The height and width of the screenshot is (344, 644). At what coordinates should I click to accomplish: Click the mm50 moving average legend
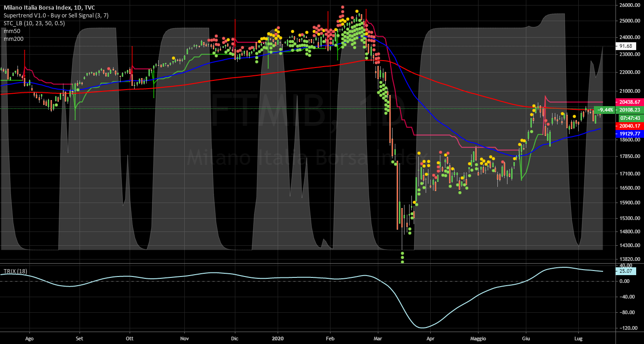(12, 31)
